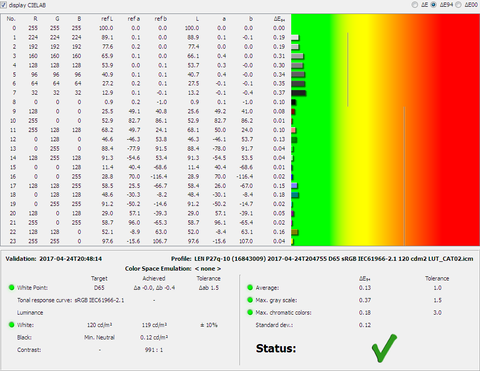Click the pink bar for patch 11
Screen dimensions: 480x371
click(x=293, y=130)
